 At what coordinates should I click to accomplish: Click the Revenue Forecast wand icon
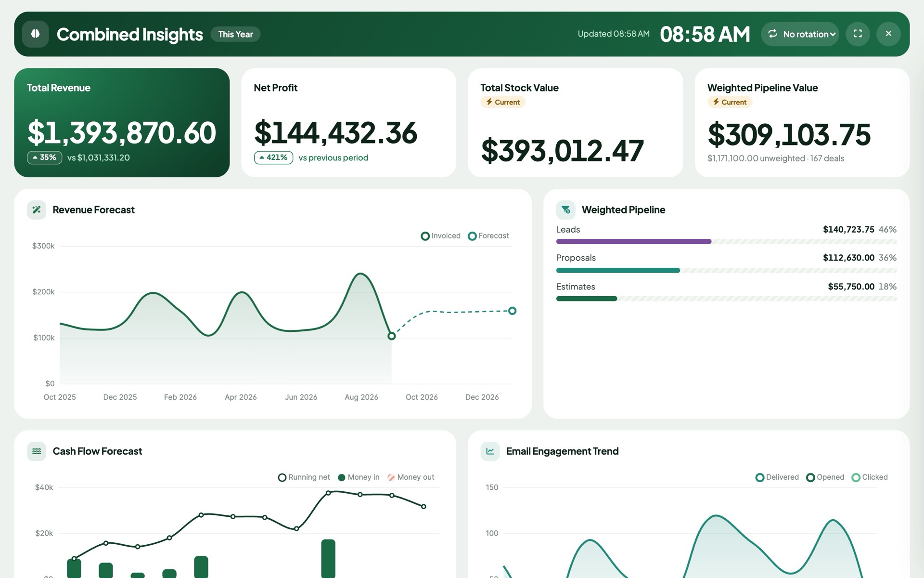pos(37,210)
